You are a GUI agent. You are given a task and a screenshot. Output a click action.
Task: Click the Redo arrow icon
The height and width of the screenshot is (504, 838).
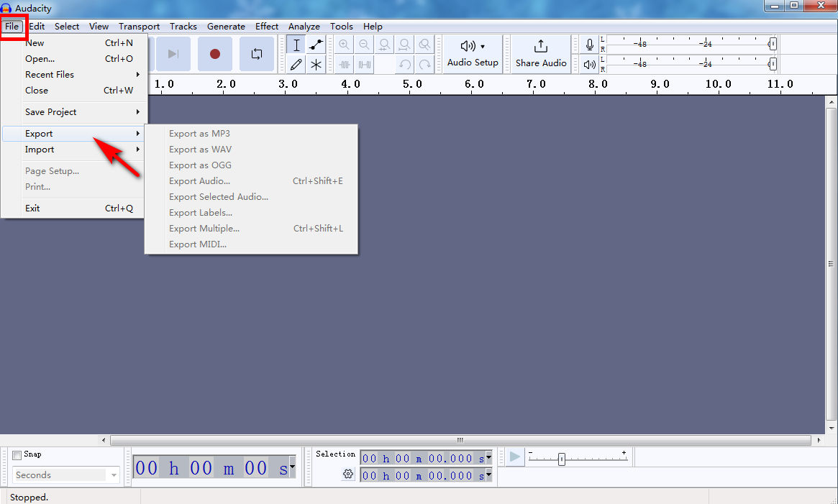pyautogui.click(x=425, y=65)
